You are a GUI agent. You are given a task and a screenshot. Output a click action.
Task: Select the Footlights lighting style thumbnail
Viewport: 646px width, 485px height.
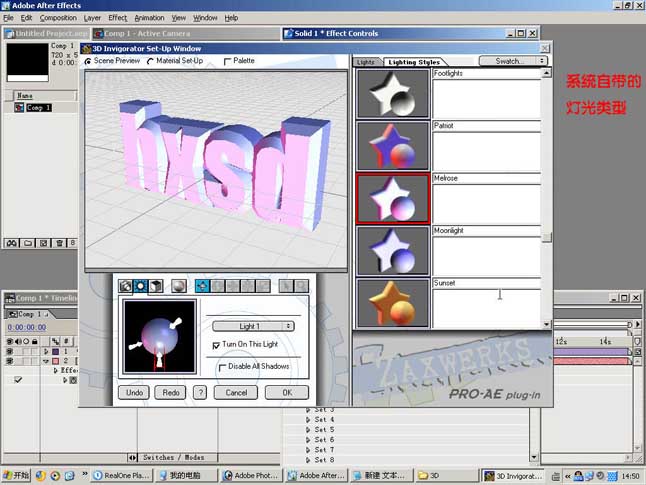click(393, 94)
